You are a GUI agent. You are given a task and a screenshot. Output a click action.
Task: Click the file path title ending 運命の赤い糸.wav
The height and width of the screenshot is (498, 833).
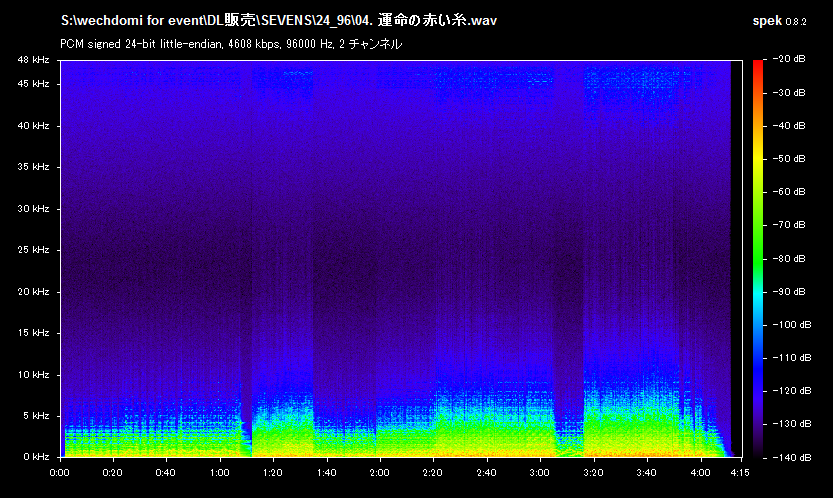tap(279, 21)
